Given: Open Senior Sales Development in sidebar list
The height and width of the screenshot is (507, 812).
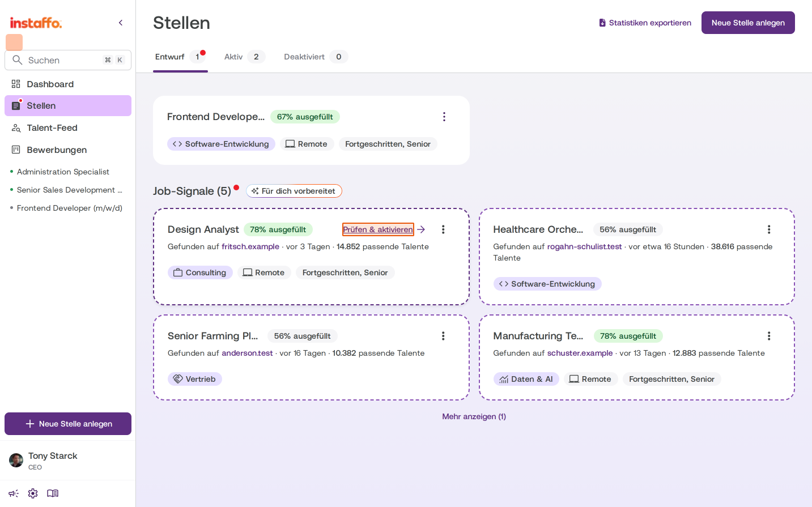Looking at the screenshot, I should 69,190.
